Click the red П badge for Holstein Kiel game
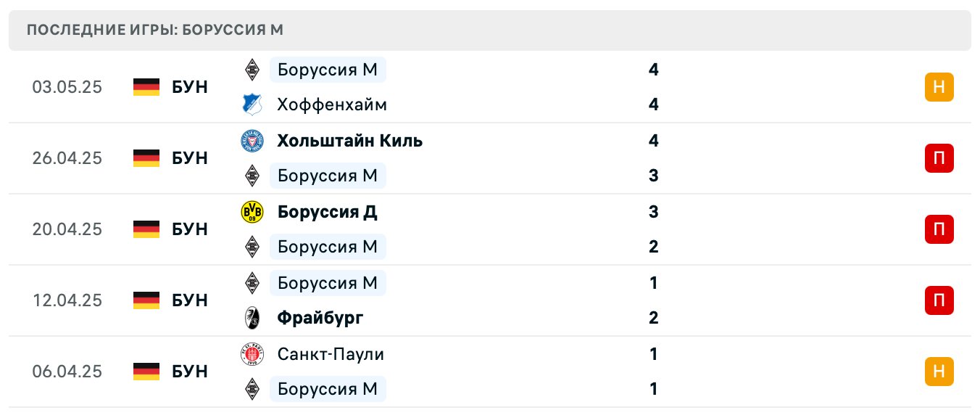980x418 pixels. (939, 158)
